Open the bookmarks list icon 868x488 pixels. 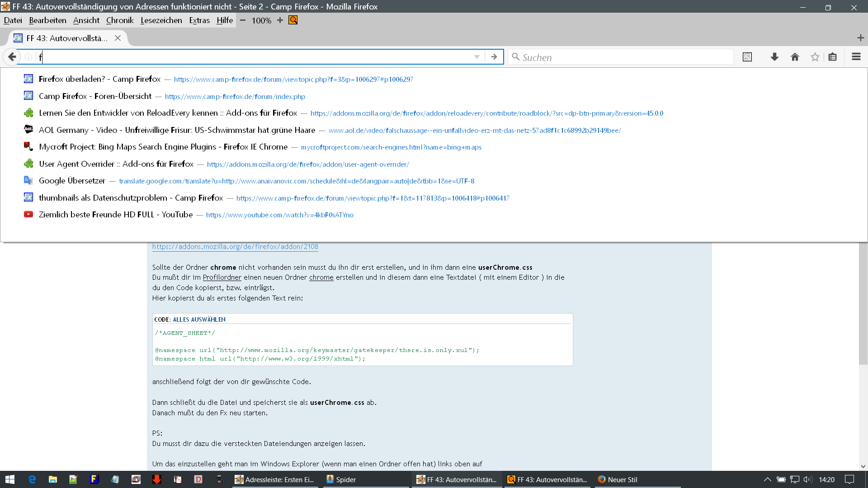click(x=833, y=57)
